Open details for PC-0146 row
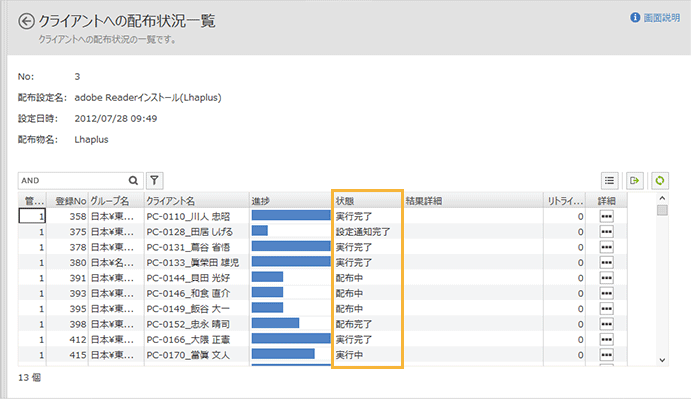This screenshot has width=691, height=399. point(606,293)
